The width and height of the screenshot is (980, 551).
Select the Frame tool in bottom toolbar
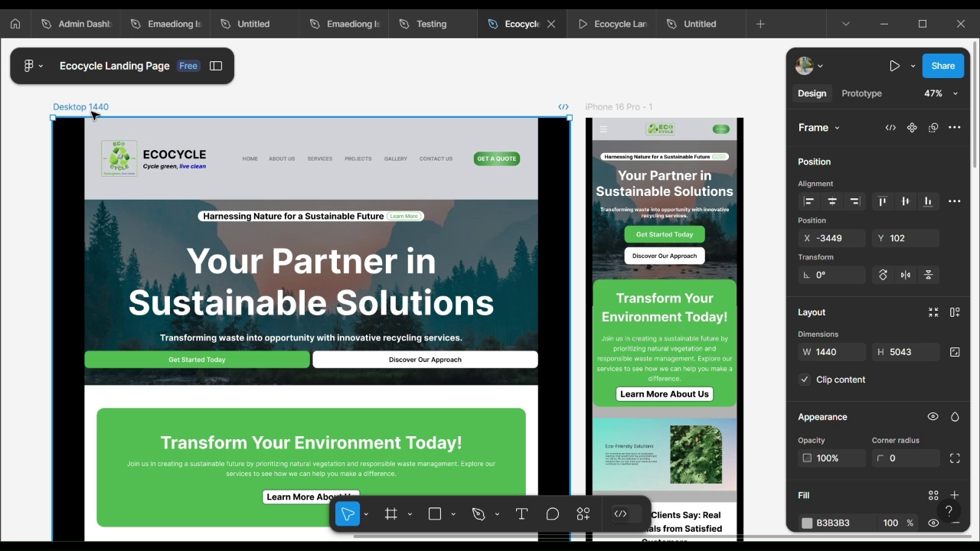tap(391, 514)
